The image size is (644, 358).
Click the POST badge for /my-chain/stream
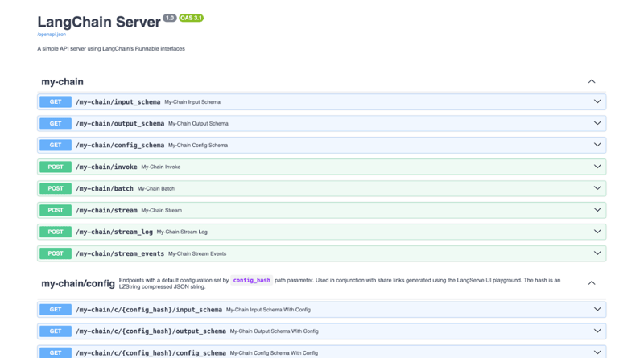click(x=56, y=211)
